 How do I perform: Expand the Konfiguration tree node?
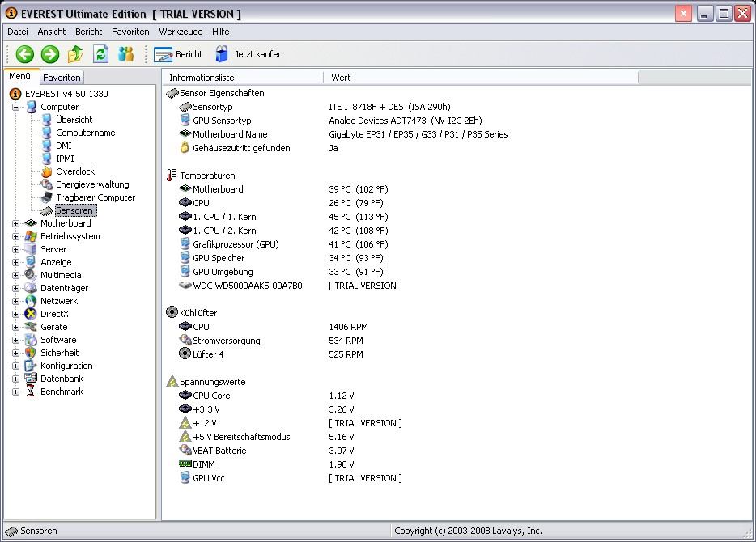[x=16, y=366]
